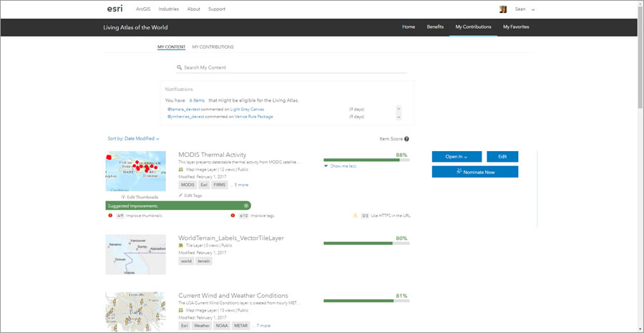Open the My Favorites tab
644x333 pixels.
[x=516, y=26]
